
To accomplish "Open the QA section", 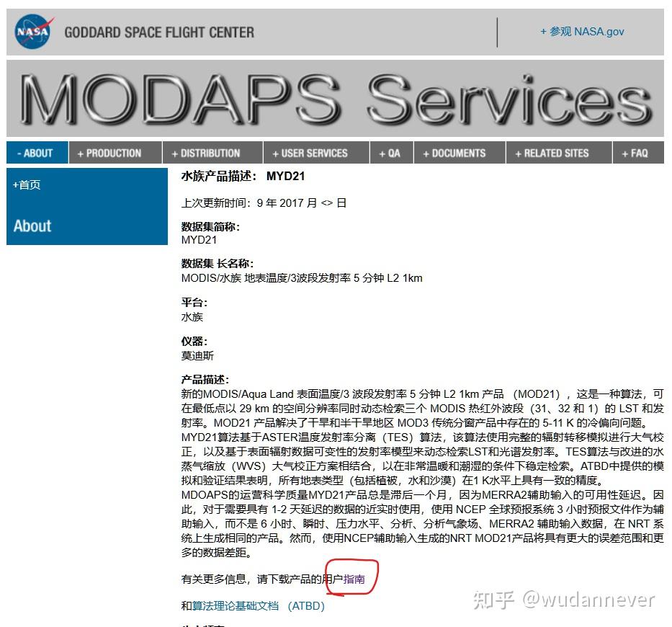I will click(x=391, y=152).
